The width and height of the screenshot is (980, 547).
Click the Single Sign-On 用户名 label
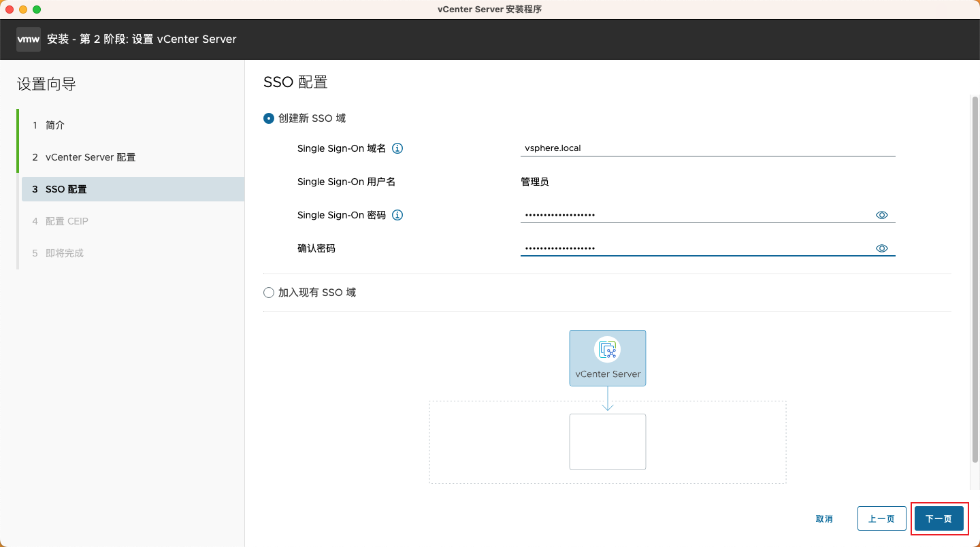(x=346, y=182)
